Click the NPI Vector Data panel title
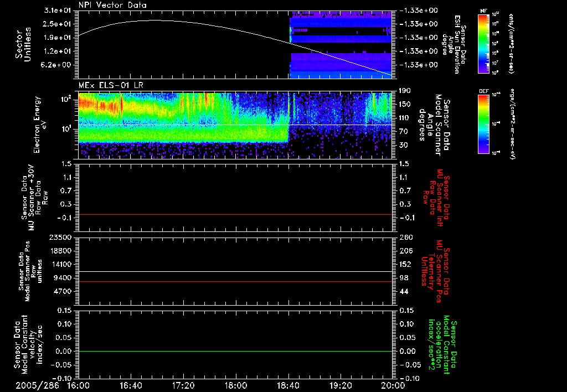This screenshot has width=567, height=392. [112, 5]
